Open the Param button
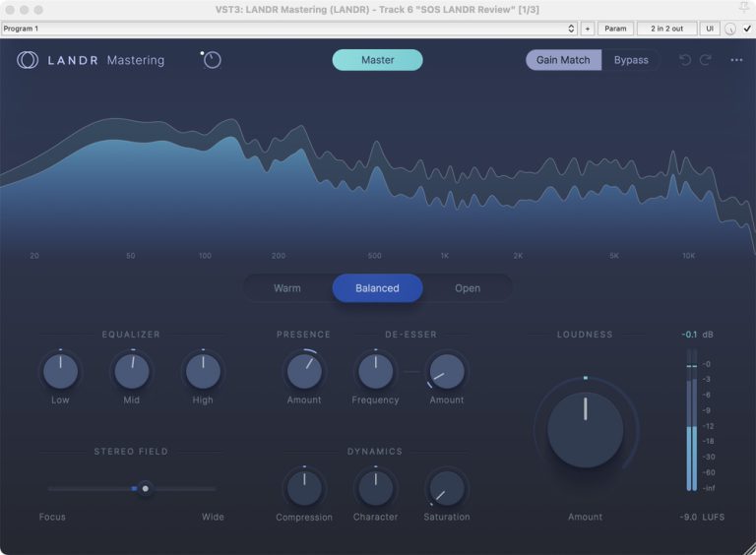The height and width of the screenshot is (555, 756). pyautogui.click(x=615, y=29)
